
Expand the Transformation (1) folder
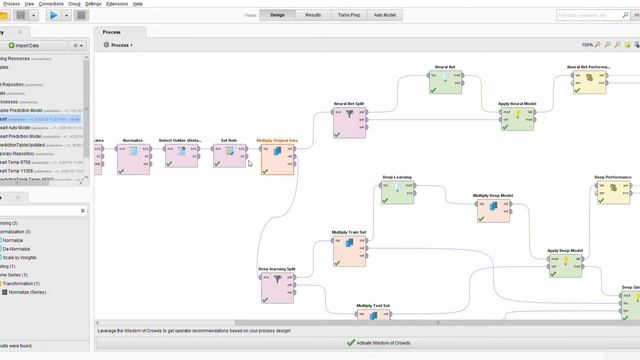click(20, 283)
